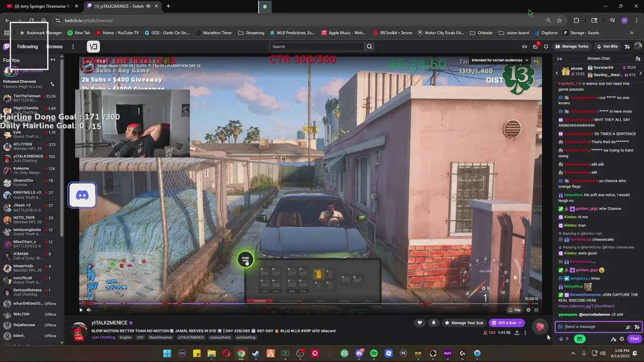This screenshot has height=362, width=644.
Task: Click the Manage Your Sub button
Action: [463, 323]
